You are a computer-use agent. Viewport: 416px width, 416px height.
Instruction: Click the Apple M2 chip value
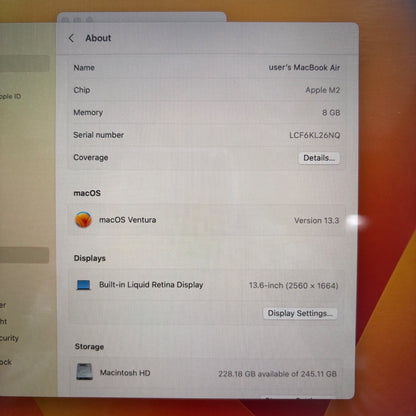(323, 90)
